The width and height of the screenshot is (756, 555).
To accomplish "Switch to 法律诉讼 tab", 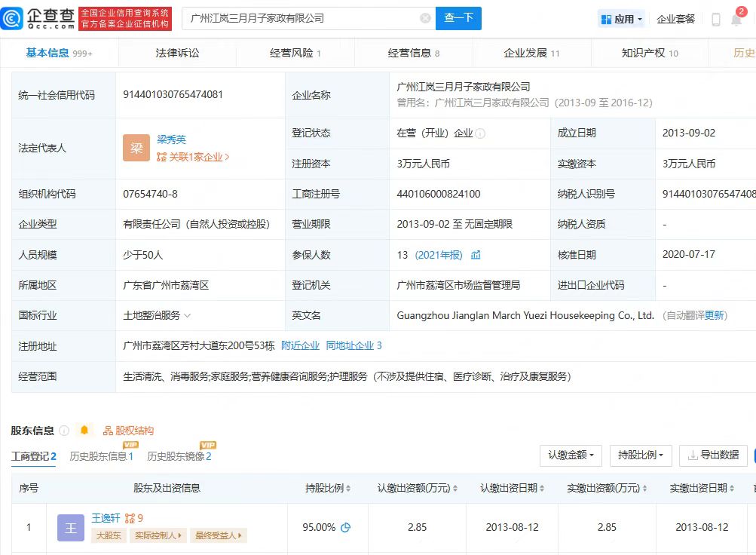I will tap(177, 53).
